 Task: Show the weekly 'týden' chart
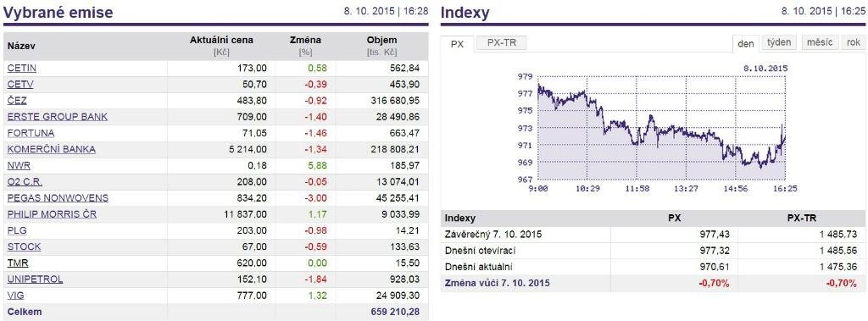click(780, 43)
